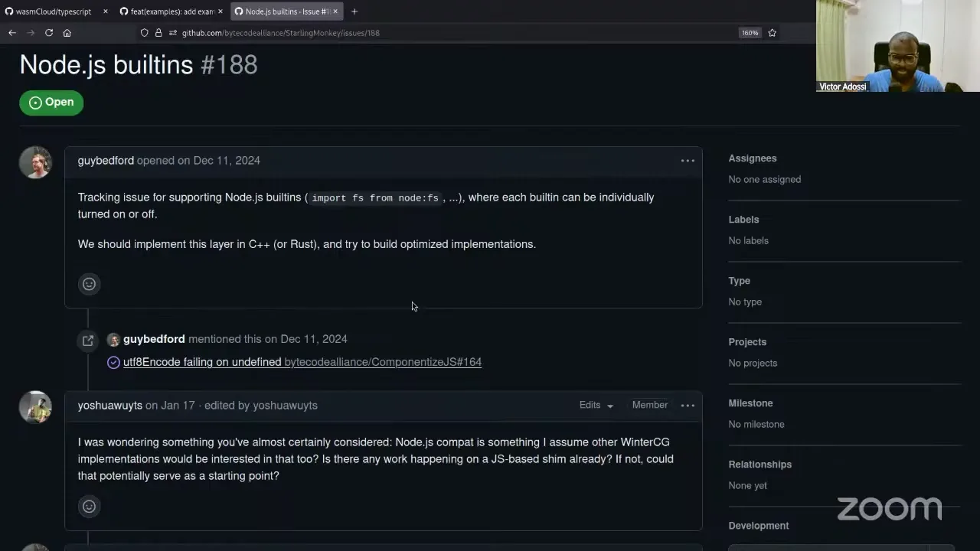Add emoji reaction to guybedford's post
Image resolution: width=980 pixels, height=551 pixels.
[90, 284]
